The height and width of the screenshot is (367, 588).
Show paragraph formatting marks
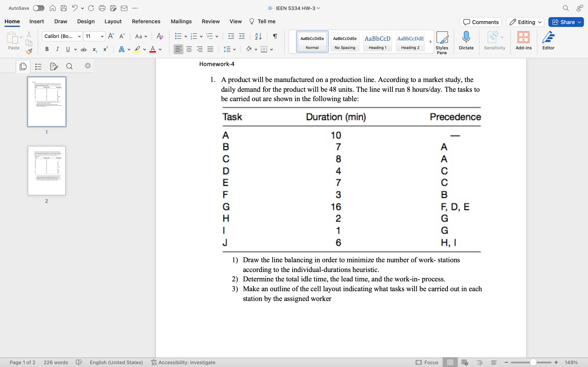[275, 36]
